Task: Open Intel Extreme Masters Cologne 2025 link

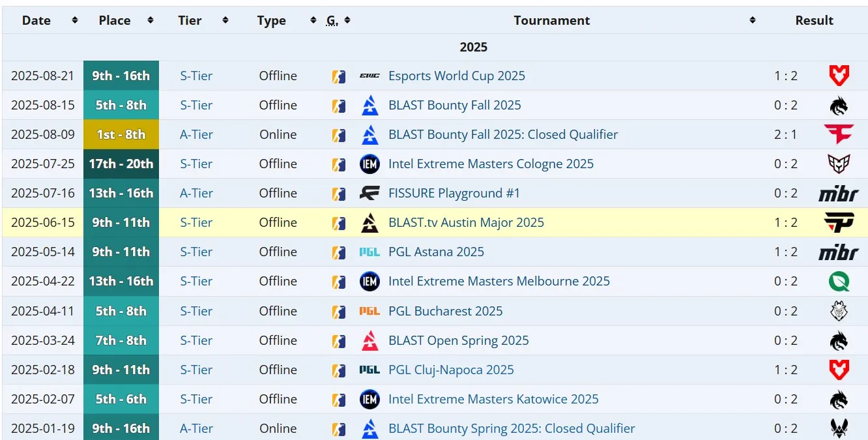Action: click(x=491, y=164)
